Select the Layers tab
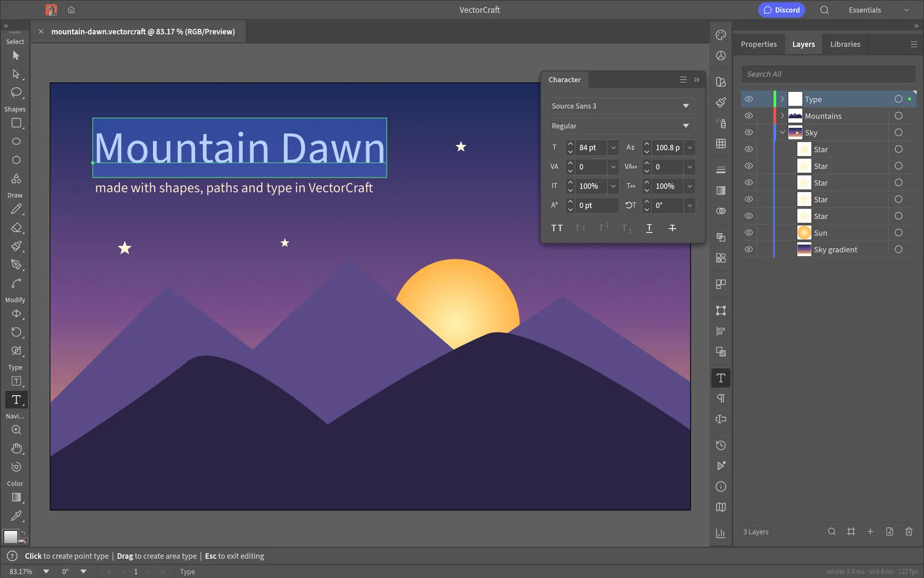This screenshot has width=924, height=578. (803, 44)
